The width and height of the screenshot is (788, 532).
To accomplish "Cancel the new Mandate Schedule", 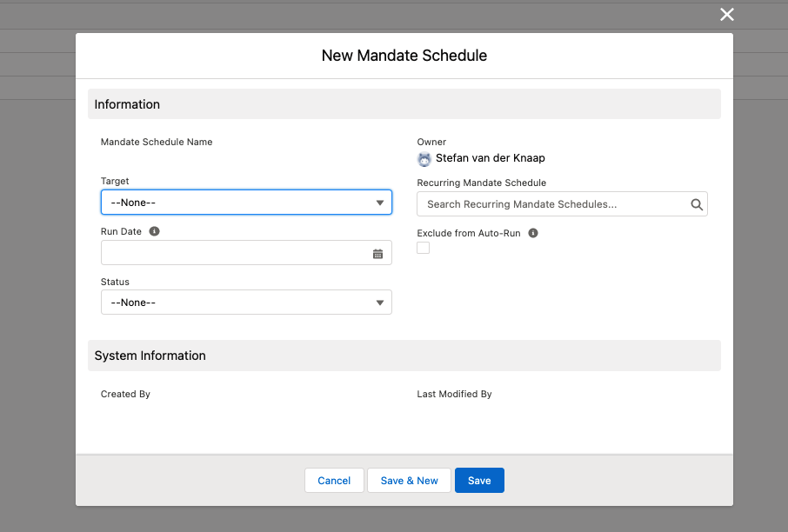I will [334, 480].
